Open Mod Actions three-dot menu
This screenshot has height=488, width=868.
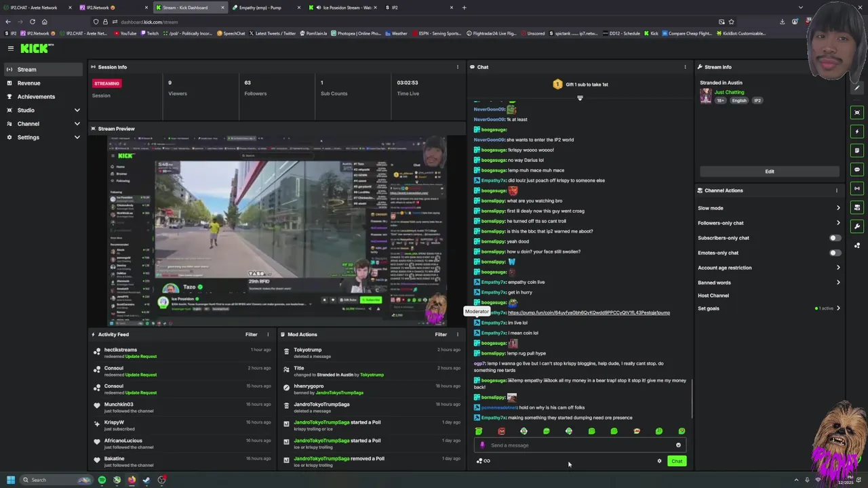click(x=457, y=334)
